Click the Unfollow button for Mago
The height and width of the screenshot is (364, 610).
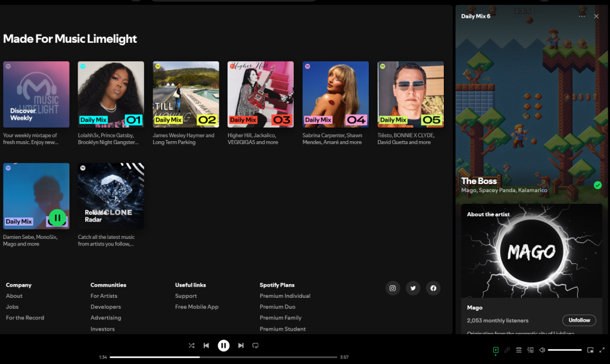(x=579, y=320)
